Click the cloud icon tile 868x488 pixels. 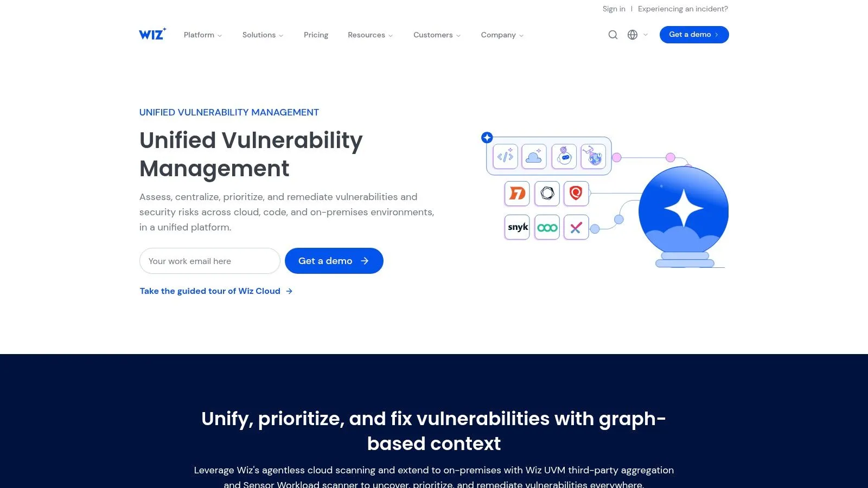[x=534, y=157]
